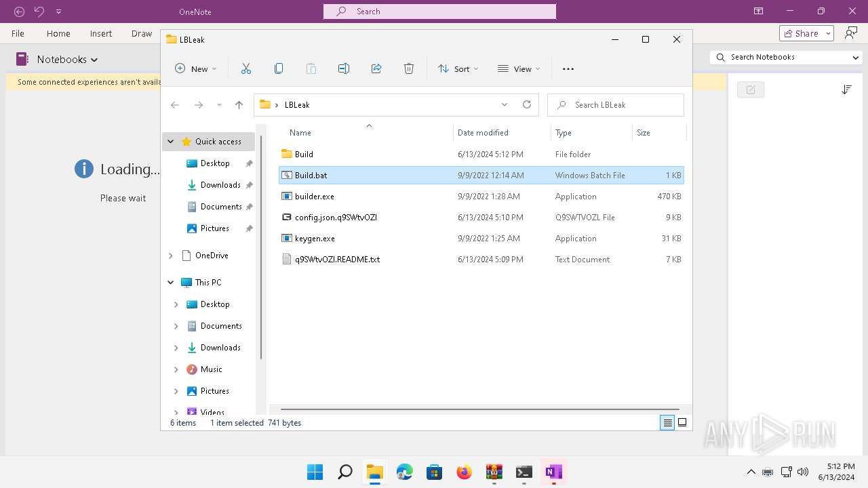Open the OneNote Insert tab
The image size is (868, 488).
101,33
